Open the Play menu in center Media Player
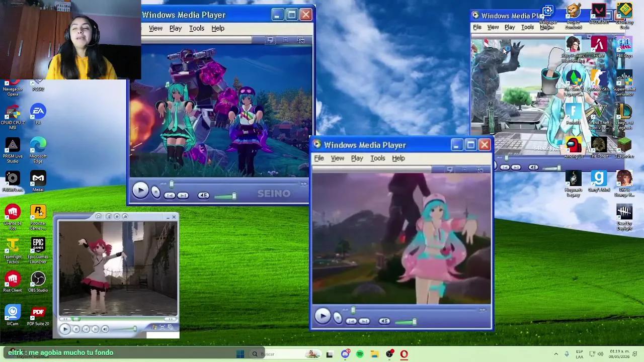The height and width of the screenshot is (362, 644). coord(357,158)
